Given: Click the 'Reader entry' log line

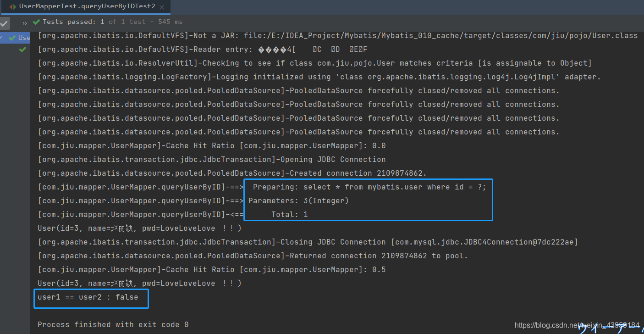Looking at the screenshot, I should point(203,49).
